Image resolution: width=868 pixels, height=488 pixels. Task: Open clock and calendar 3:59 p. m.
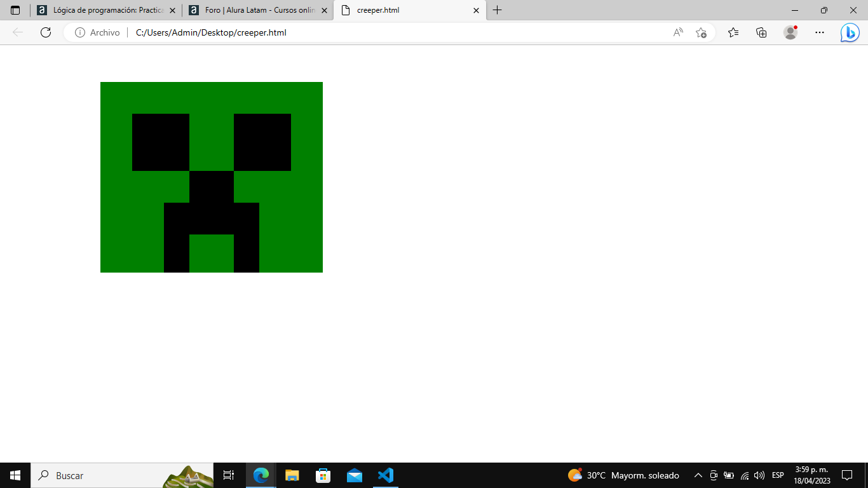pyautogui.click(x=811, y=475)
